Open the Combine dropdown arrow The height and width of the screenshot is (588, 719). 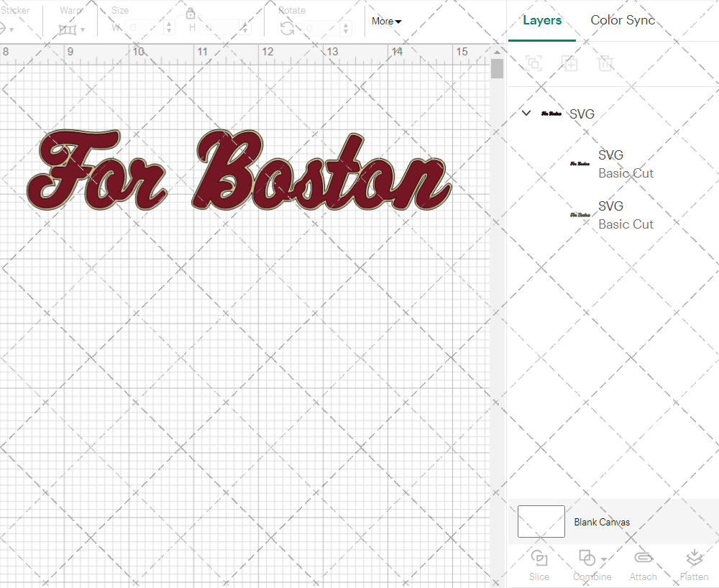[604, 559]
